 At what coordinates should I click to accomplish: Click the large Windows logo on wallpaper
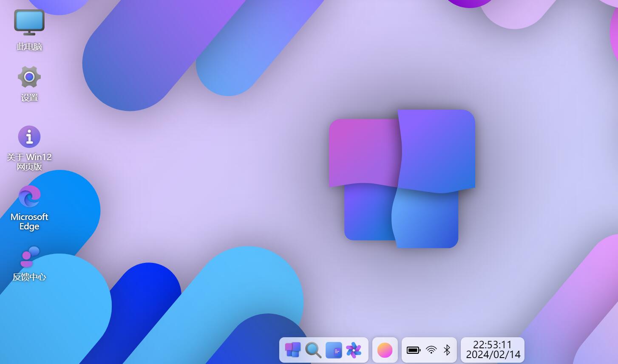coord(402,179)
